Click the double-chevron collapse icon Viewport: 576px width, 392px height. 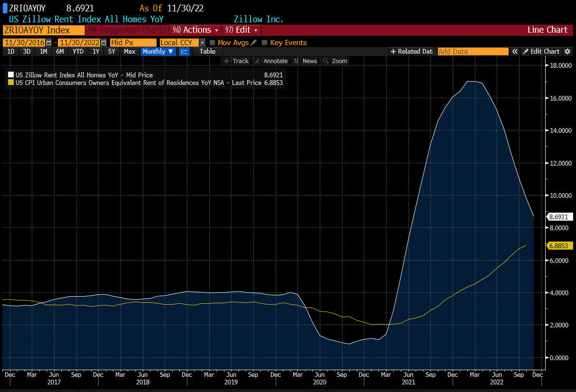pos(514,51)
